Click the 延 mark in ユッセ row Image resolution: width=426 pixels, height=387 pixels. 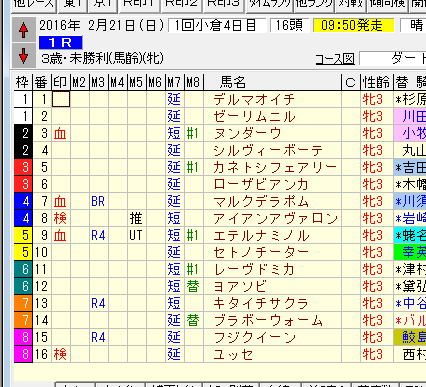click(x=174, y=354)
